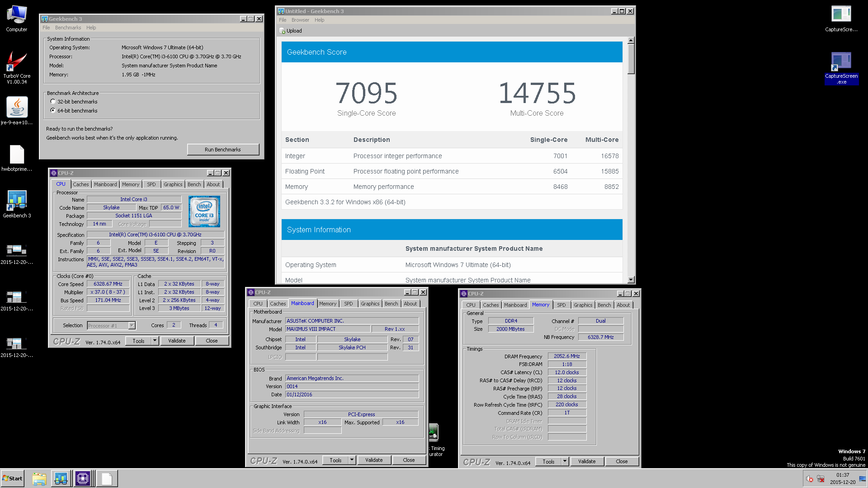The image size is (868, 488).
Task: Click the Start button
Action: tap(13, 479)
